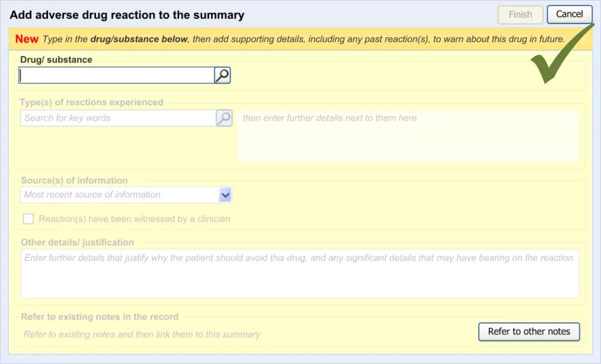This screenshot has width=601, height=364.
Task: Click the Drug/substance search magnifier icon
Action: pyautogui.click(x=222, y=76)
